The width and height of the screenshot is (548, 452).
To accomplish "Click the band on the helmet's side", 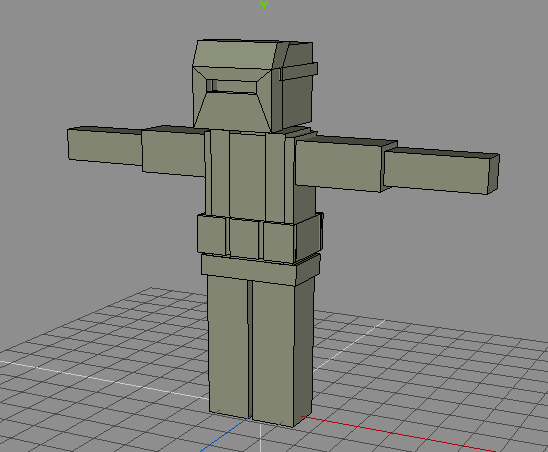I will click(x=299, y=71).
